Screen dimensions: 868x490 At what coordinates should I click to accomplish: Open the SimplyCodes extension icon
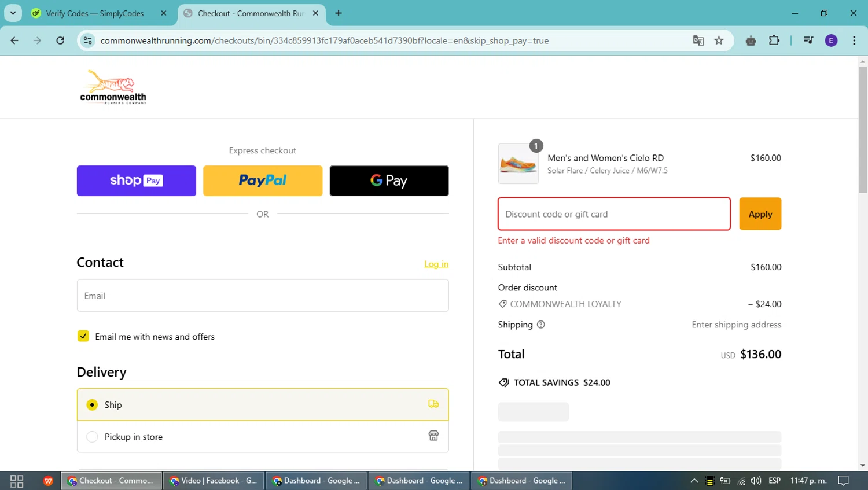[x=751, y=40]
